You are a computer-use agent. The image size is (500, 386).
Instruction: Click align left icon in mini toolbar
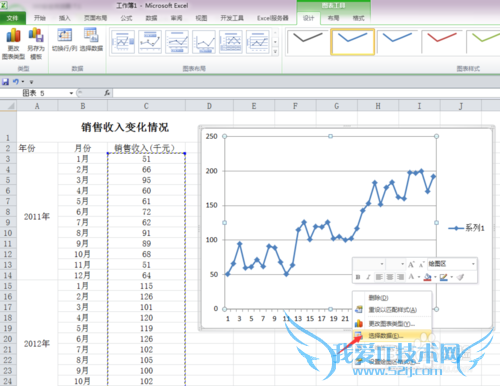pyautogui.click(x=379, y=277)
